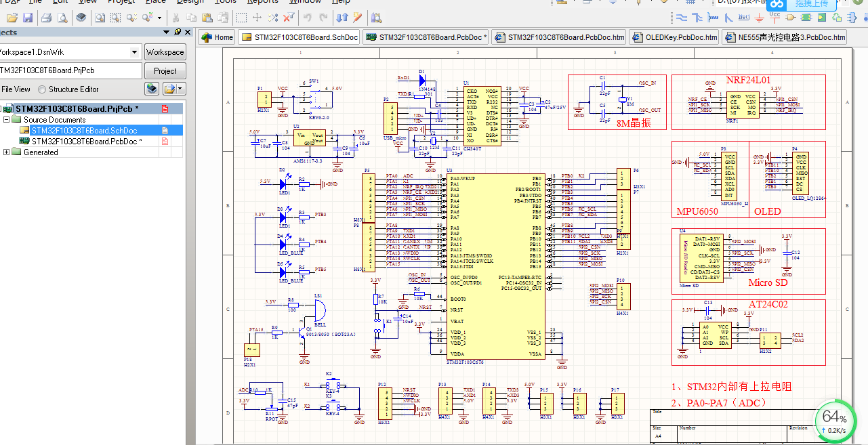868x445 pixels.
Task: Click the Clear Filter funnel icon
Action: point(289,18)
